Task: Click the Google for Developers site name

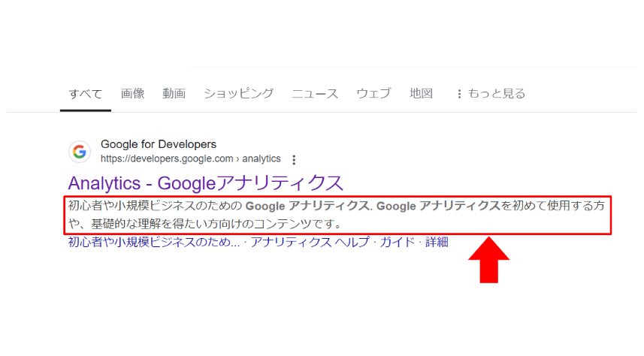Action: pyautogui.click(x=159, y=144)
